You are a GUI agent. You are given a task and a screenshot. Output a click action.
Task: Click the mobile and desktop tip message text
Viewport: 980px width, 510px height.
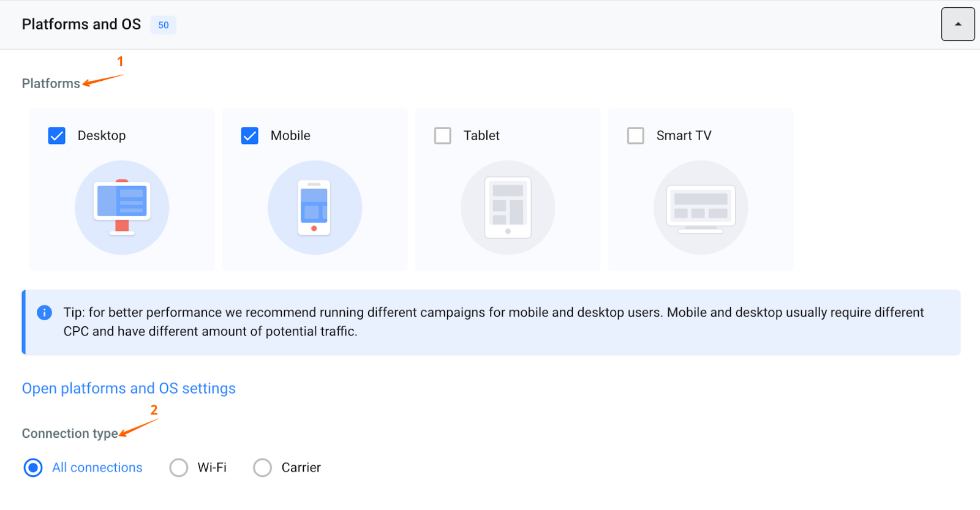493,321
